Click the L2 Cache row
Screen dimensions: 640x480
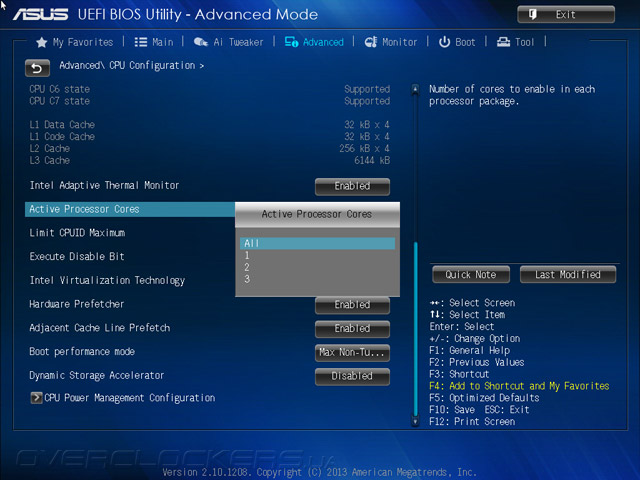[209, 148]
